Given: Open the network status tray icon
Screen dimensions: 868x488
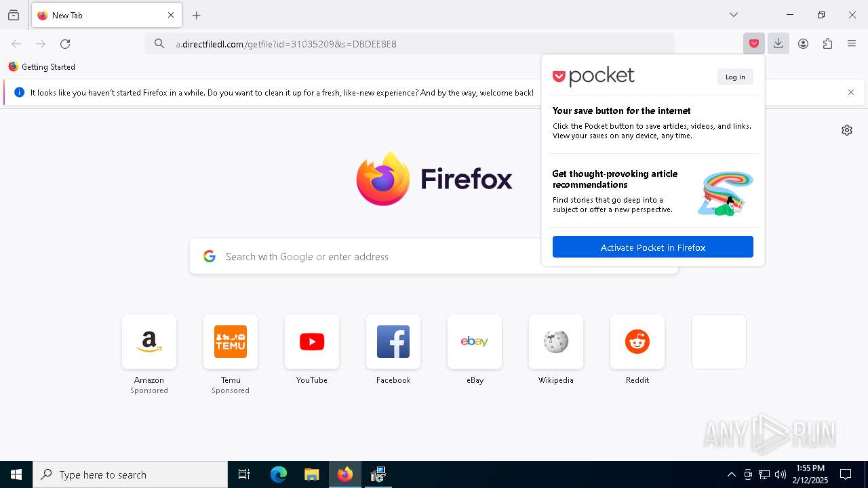Looking at the screenshot, I should pos(764,474).
